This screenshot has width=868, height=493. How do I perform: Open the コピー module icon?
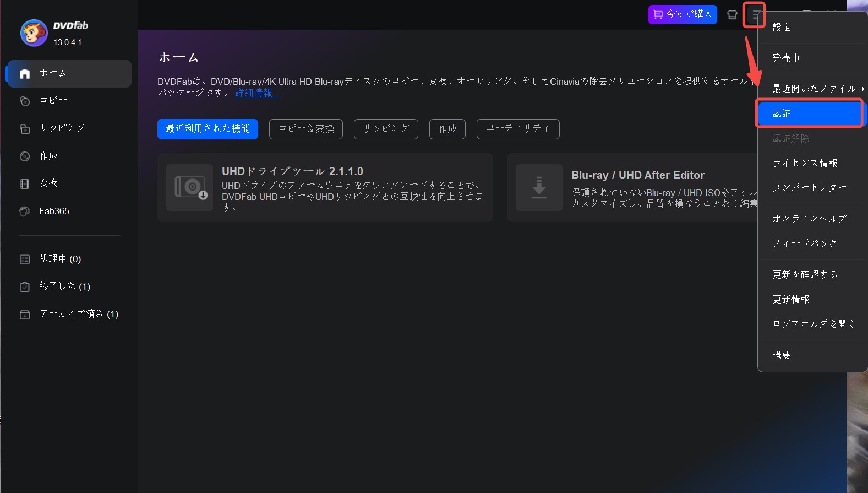pos(25,101)
